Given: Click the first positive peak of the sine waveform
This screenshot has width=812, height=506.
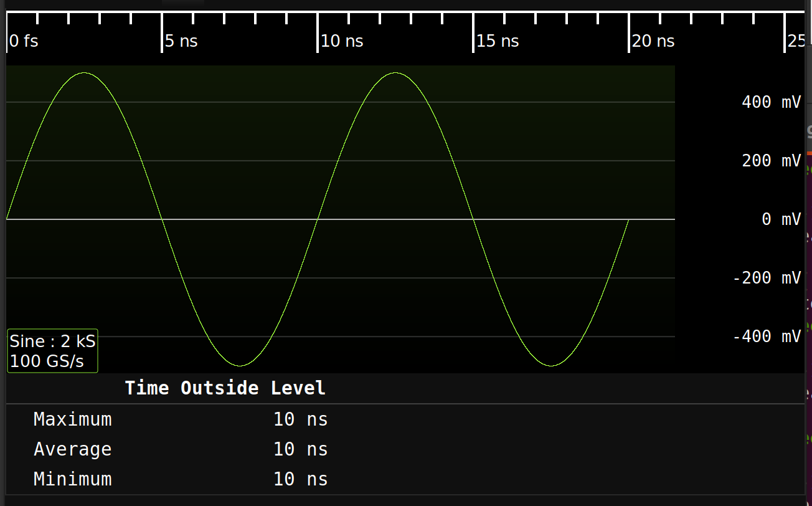Looking at the screenshot, I should pyautogui.click(x=85, y=73).
